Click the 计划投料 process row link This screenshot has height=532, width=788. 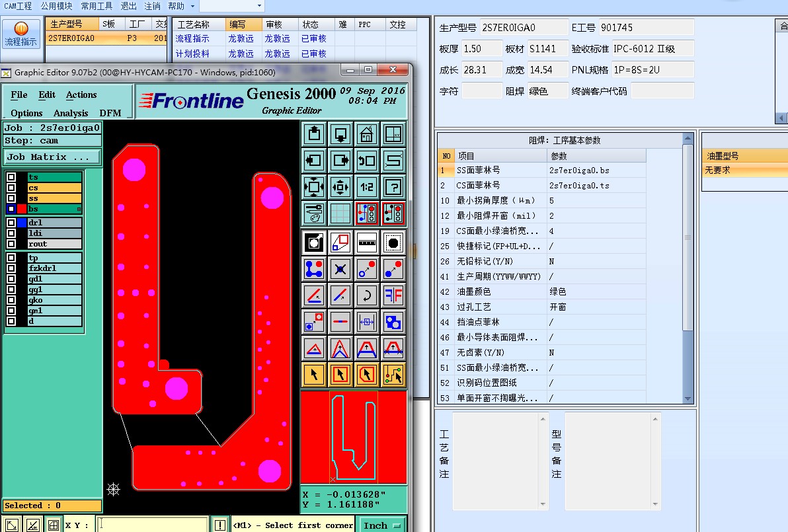pyautogui.click(x=192, y=54)
